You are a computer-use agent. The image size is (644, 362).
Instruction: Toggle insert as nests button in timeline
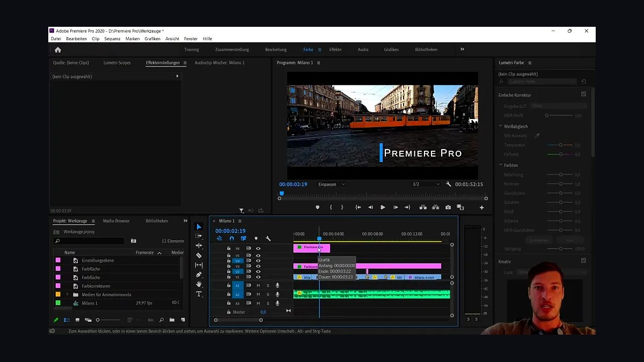[x=219, y=239]
